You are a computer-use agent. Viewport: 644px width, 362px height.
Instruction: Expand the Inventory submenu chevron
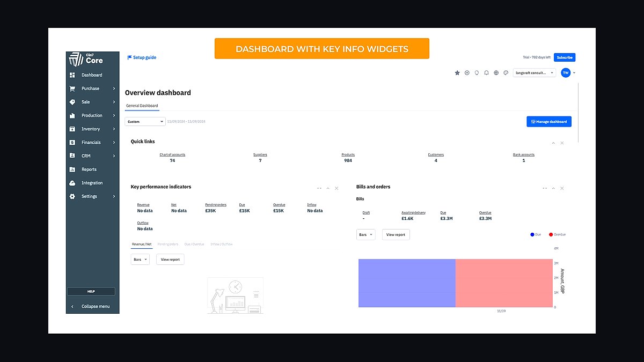pos(114,129)
